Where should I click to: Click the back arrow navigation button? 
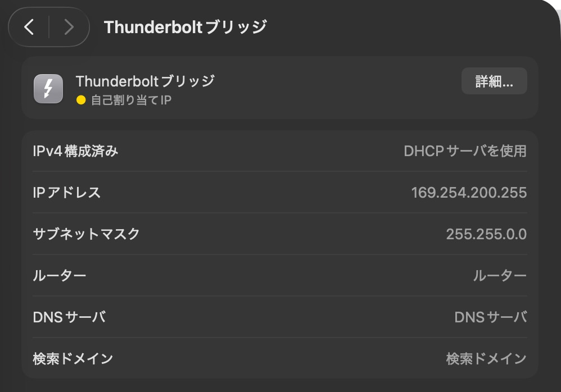click(x=29, y=26)
